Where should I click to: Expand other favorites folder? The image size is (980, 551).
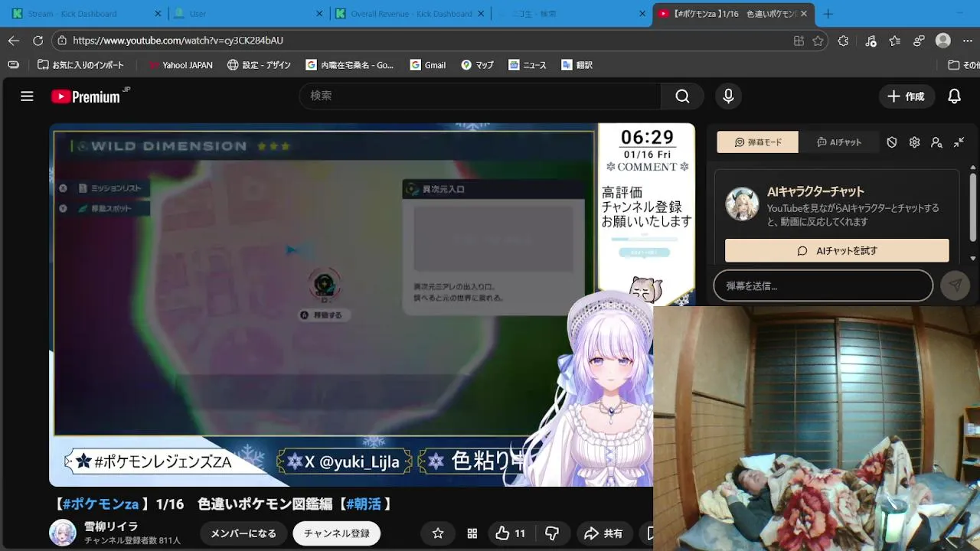963,65
